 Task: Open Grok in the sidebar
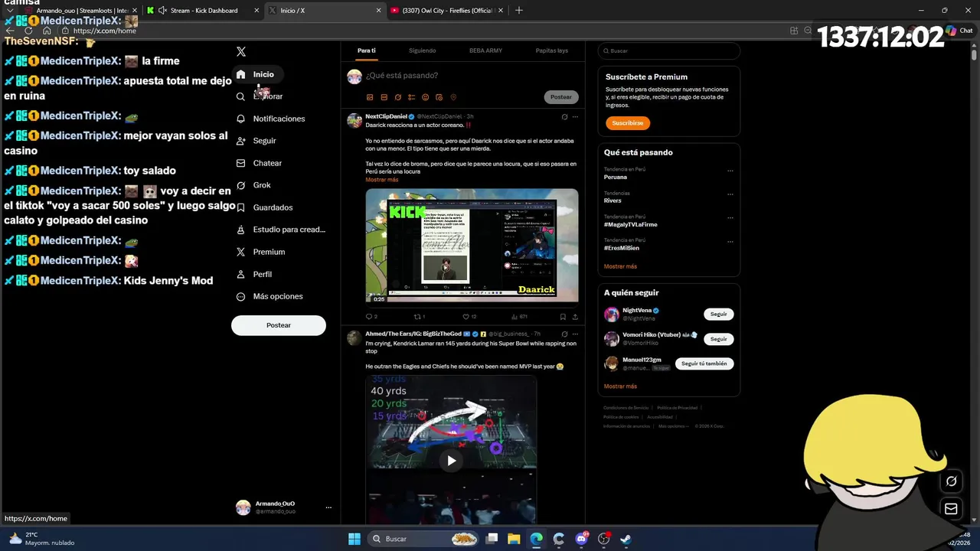tap(262, 185)
